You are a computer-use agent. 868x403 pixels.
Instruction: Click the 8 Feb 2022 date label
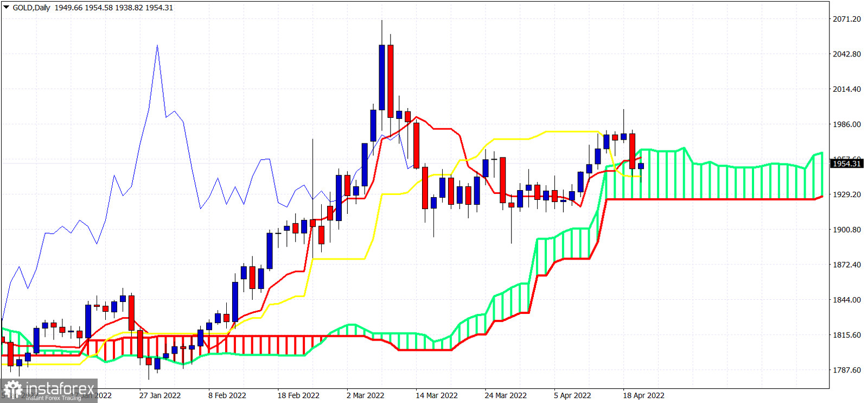(x=227, y=395)
